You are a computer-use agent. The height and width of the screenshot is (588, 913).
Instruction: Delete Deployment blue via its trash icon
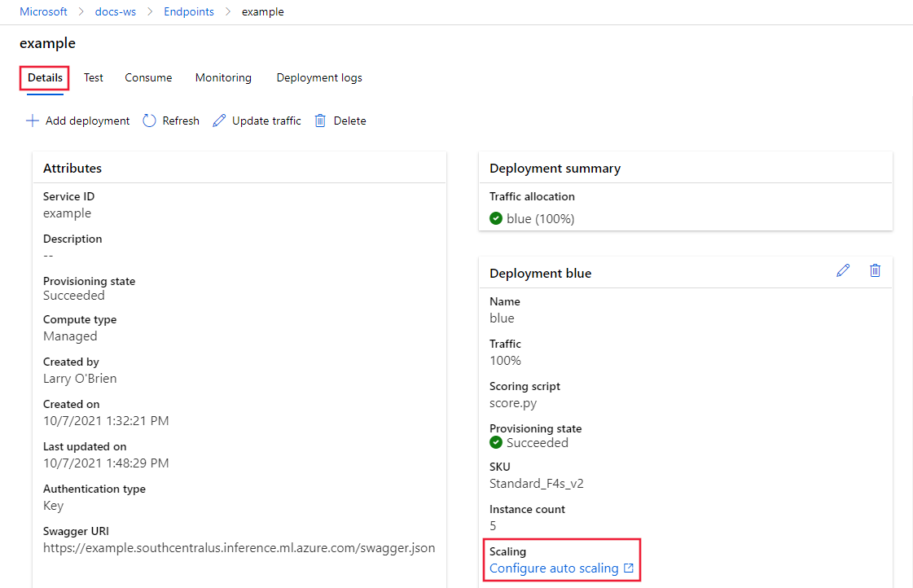pos(875,270)
